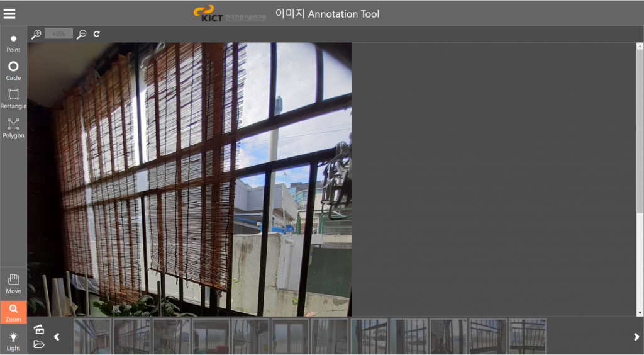
Task: Activate the Polygon annotation tool
Action: click(13, 127)
